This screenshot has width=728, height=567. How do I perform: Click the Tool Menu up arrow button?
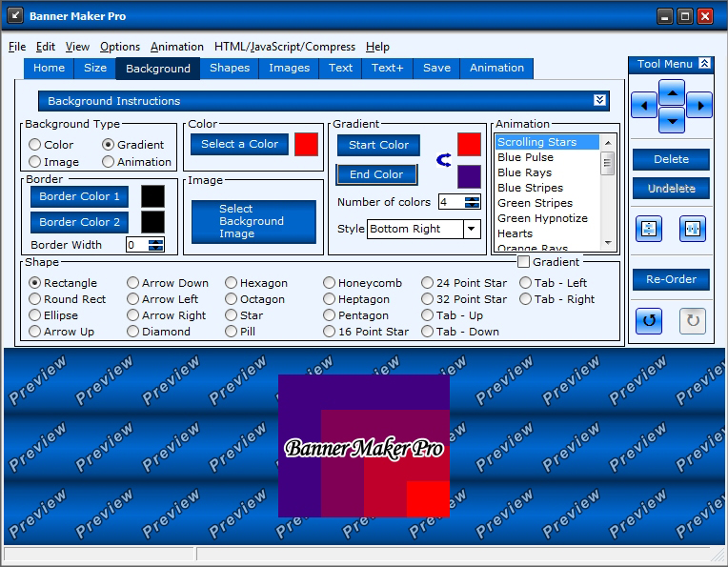(x=672, y=91)
